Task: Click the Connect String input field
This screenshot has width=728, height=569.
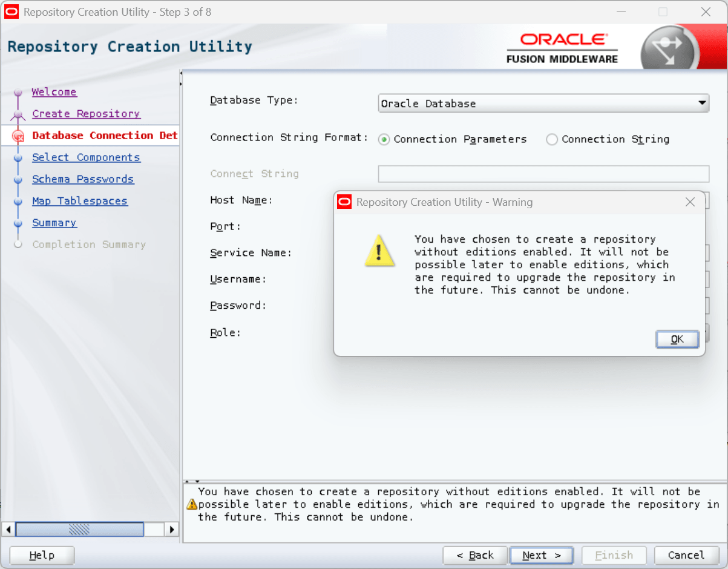Action: (x=543, y=174)
